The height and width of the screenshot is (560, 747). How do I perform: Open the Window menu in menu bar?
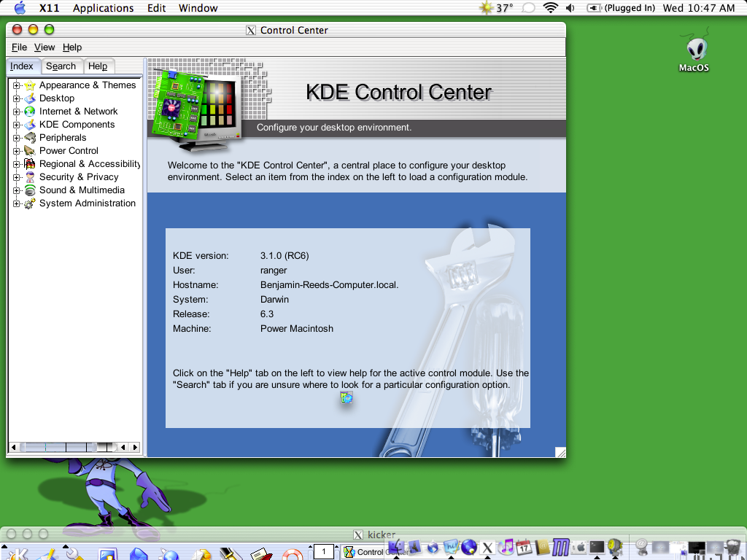(x=198, y=7)
